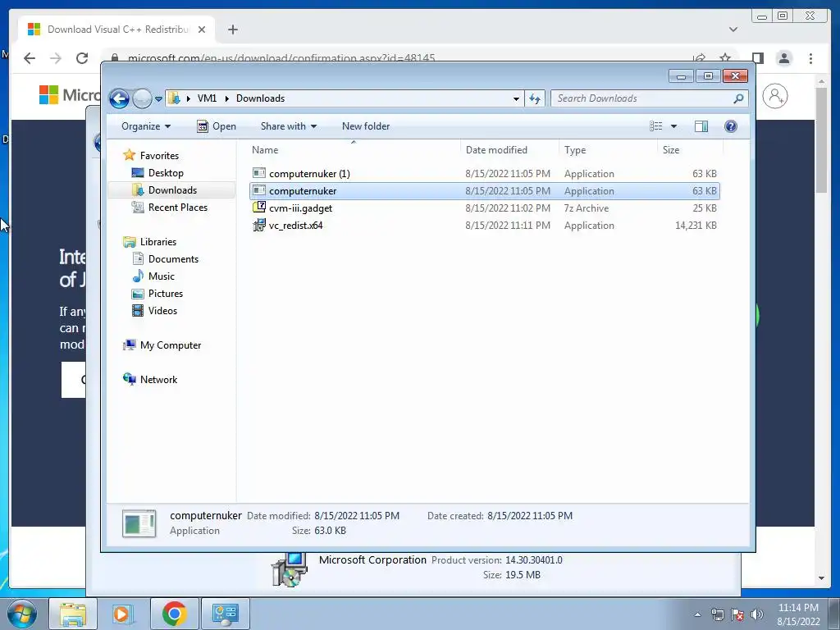Expand the address bar history dropdown
The height and width of the screenshot is (630, 840).
pos(516,98)
